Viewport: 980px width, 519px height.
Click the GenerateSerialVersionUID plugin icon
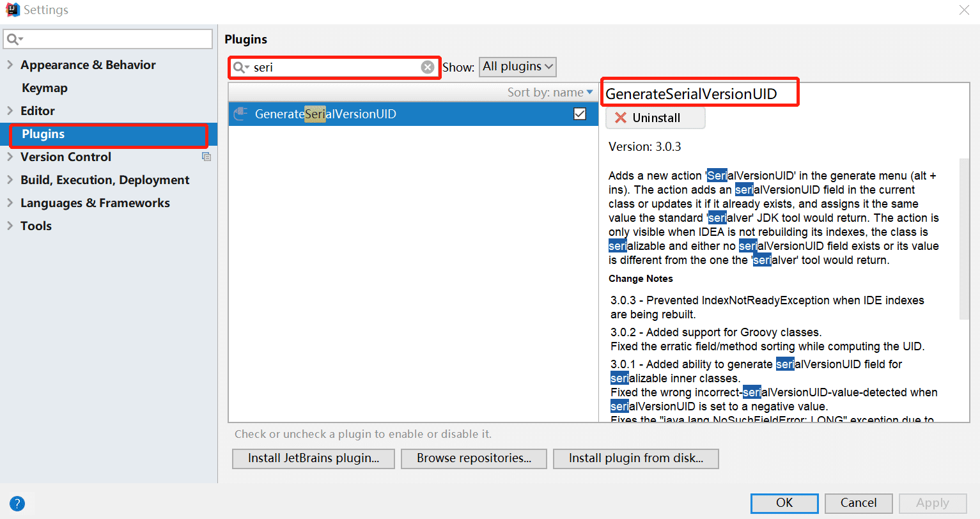click(x=240, y=114)
